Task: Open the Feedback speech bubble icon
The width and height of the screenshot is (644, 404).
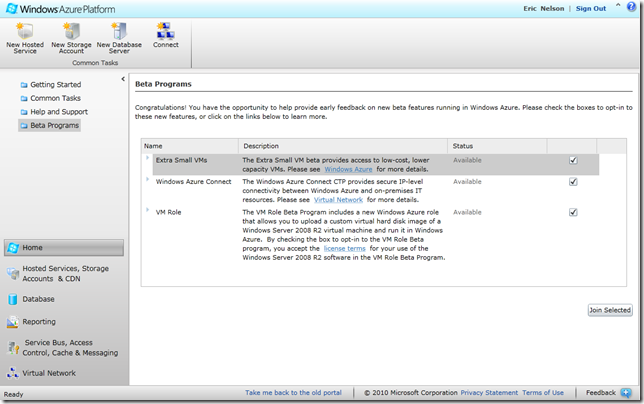Action: click(x=626, y=393)
